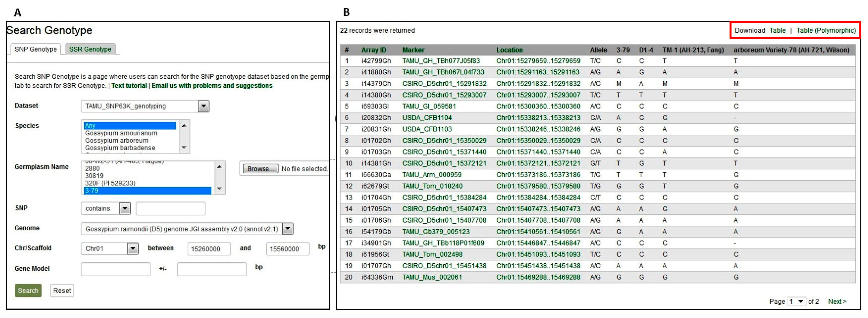Expand the Genome selection dropdown
The width and height of the screenshot is (868, 318).
tap(287, 229)
